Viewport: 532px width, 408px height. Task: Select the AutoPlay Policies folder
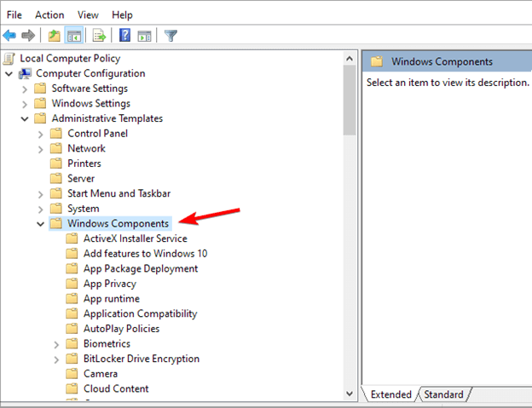pyautogui.click(x=121, y=329)
